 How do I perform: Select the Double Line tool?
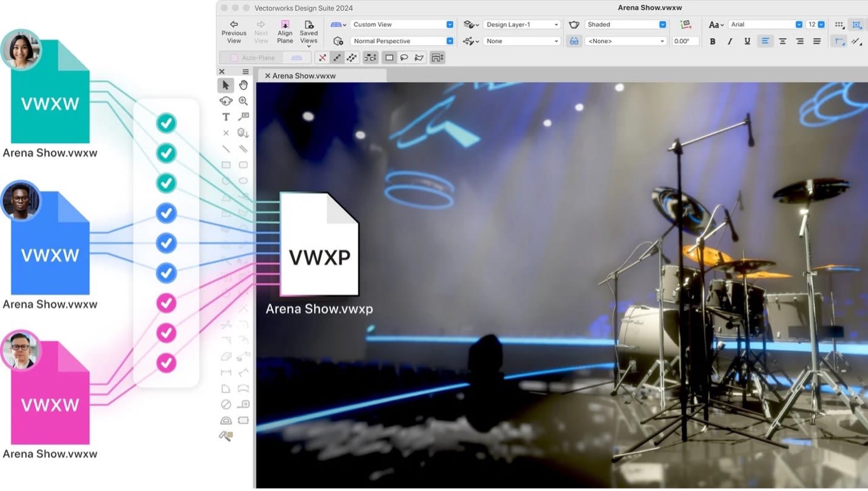[x=243, y=149]
